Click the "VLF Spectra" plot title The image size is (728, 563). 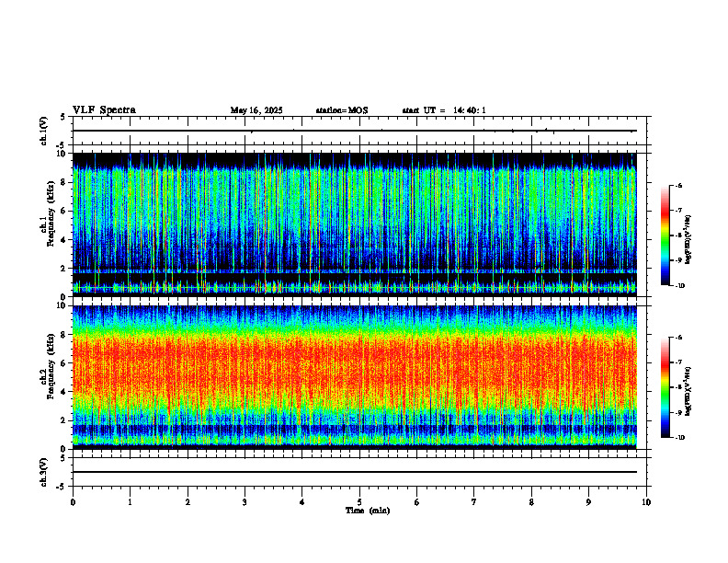pyautogui.click(x=104, y=110)
